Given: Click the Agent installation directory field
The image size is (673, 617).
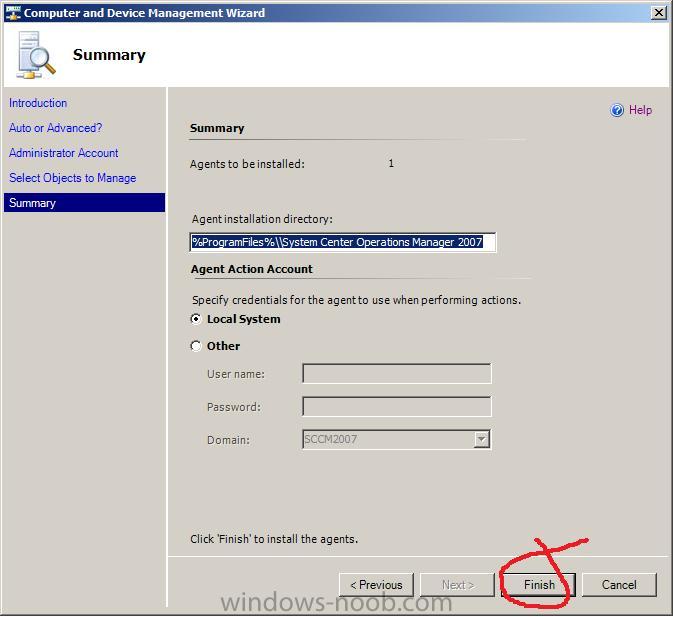Looking at the screenshot, I should [x=343, y=242].
